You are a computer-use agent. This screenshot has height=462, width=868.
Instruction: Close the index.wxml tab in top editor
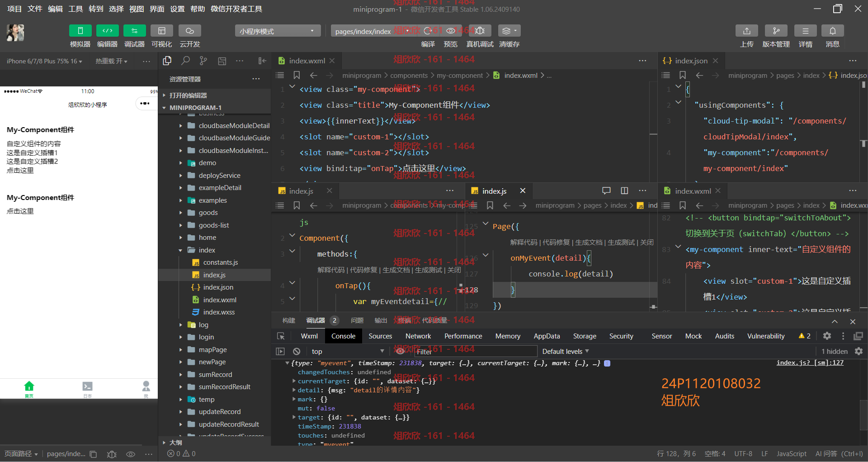pyautogui.click(x=332, y=61)
